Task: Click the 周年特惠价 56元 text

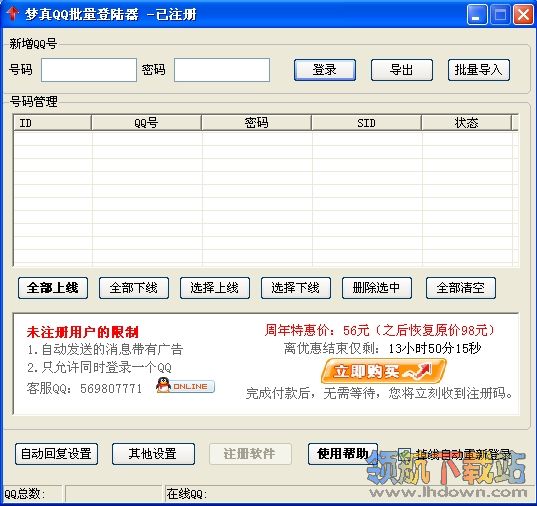Action: click(x=379, y=330)
